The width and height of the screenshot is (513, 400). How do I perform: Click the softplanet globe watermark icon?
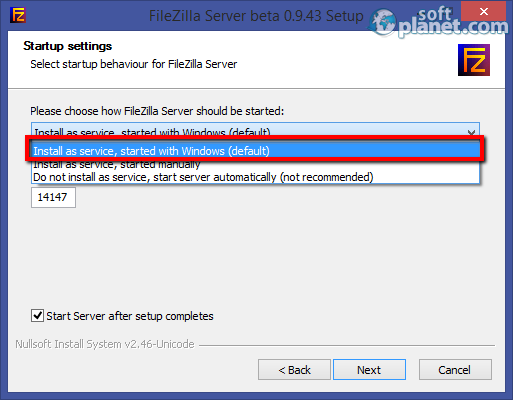click(x=383, y=23)
